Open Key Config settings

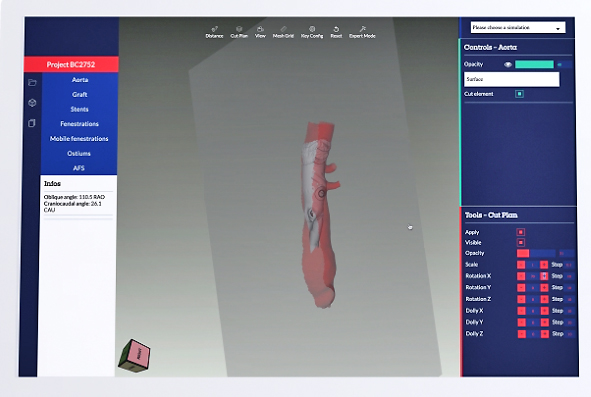click(312, 32)
